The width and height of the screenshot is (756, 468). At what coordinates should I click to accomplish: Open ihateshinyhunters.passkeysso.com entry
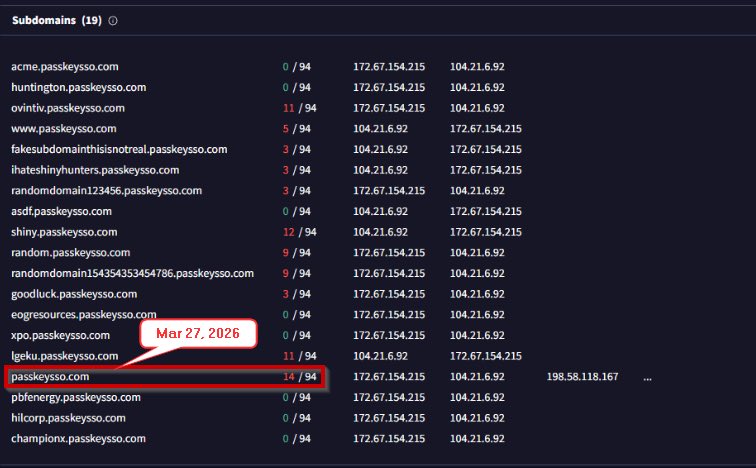point(95,170)
